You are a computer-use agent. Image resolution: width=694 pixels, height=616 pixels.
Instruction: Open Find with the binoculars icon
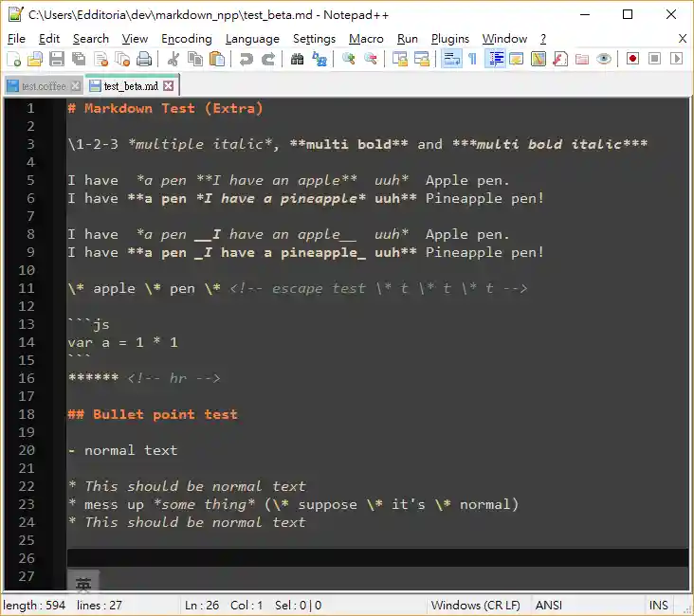[x=297, y=59]
